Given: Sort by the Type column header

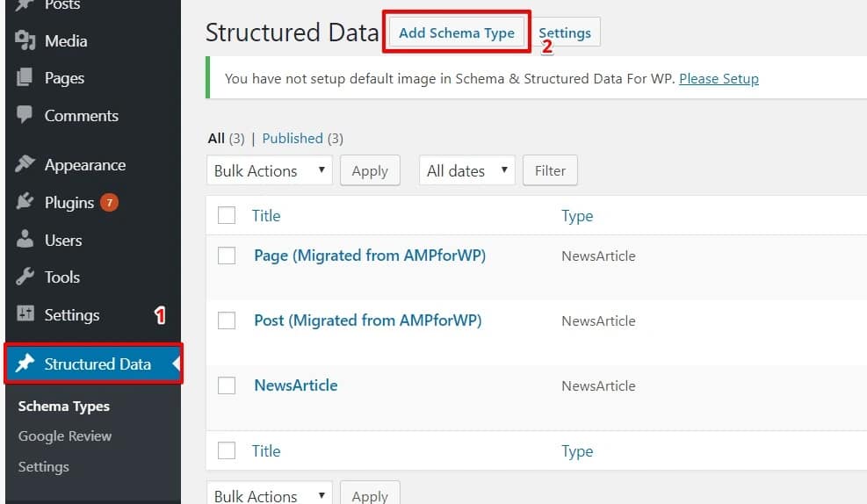Looking at the screenshot, I should pos(577,215).
